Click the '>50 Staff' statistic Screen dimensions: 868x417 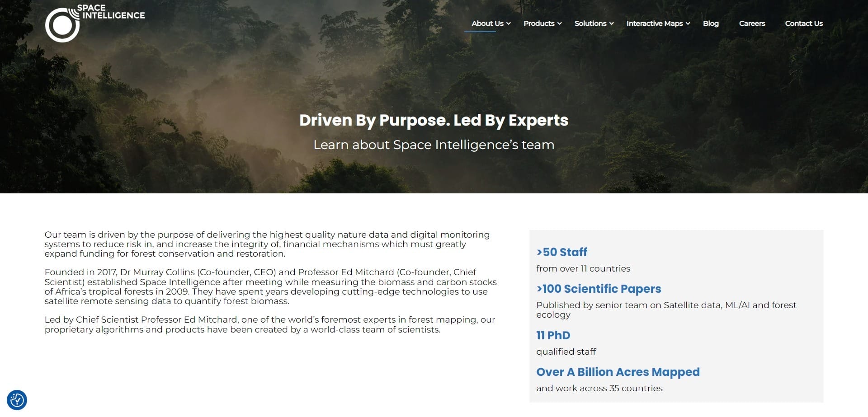561,252
